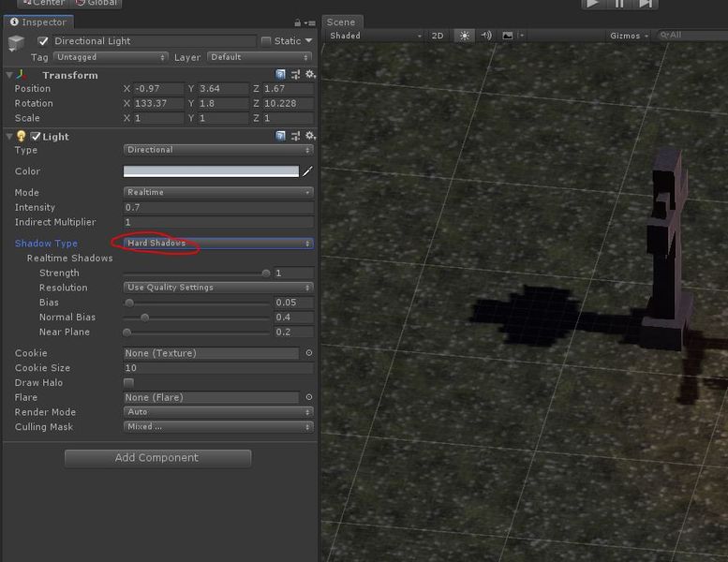Open the Render Mode dropdown

[218, 411]
